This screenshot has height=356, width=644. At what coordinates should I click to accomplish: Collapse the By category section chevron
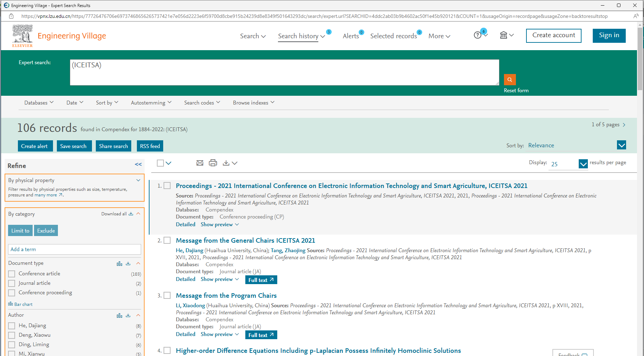point(138,214)
